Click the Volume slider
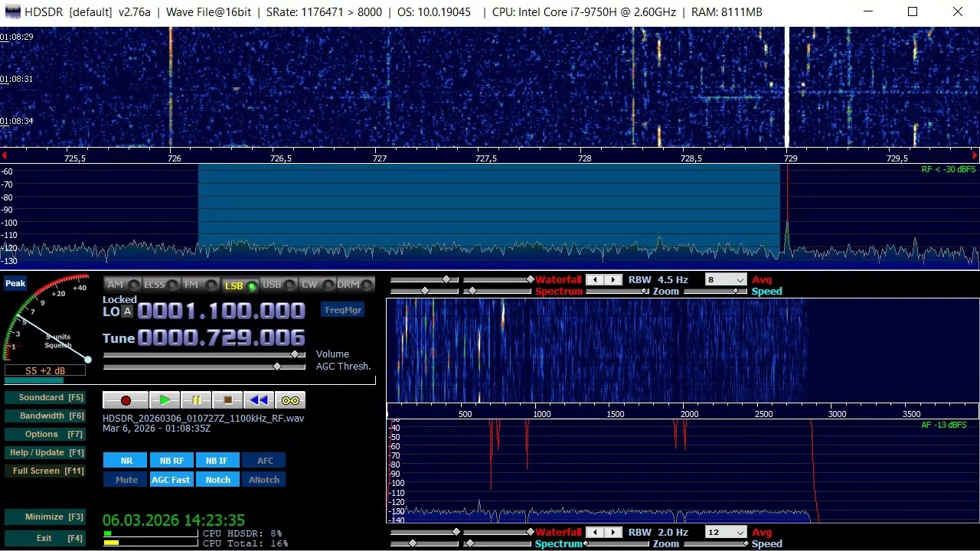The width and height of the screenshot is (980, 551). (204, 354)
